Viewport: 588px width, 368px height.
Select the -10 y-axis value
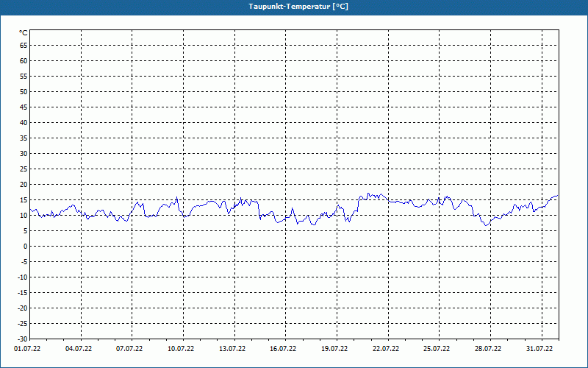(23, 277)
